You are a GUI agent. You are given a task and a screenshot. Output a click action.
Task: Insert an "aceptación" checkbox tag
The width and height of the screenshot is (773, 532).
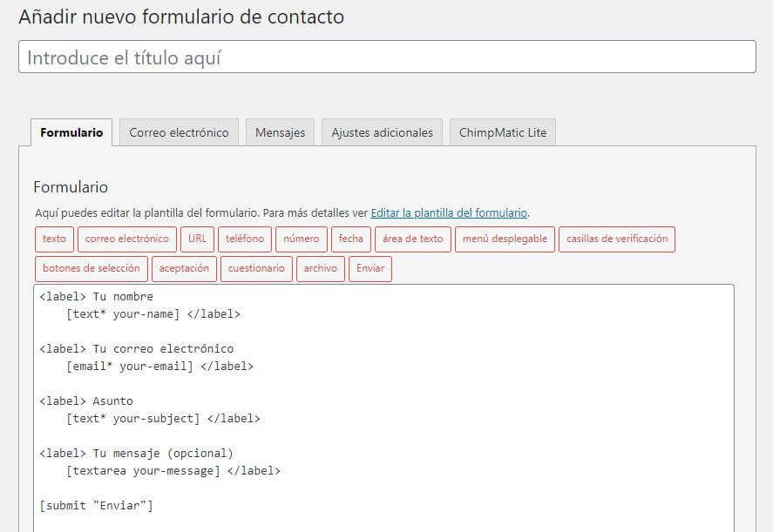[184, 268]
